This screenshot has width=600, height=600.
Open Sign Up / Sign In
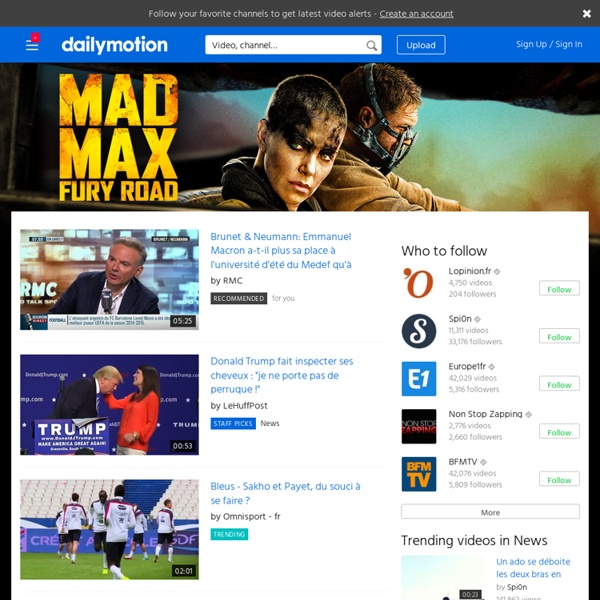point(548,45)
